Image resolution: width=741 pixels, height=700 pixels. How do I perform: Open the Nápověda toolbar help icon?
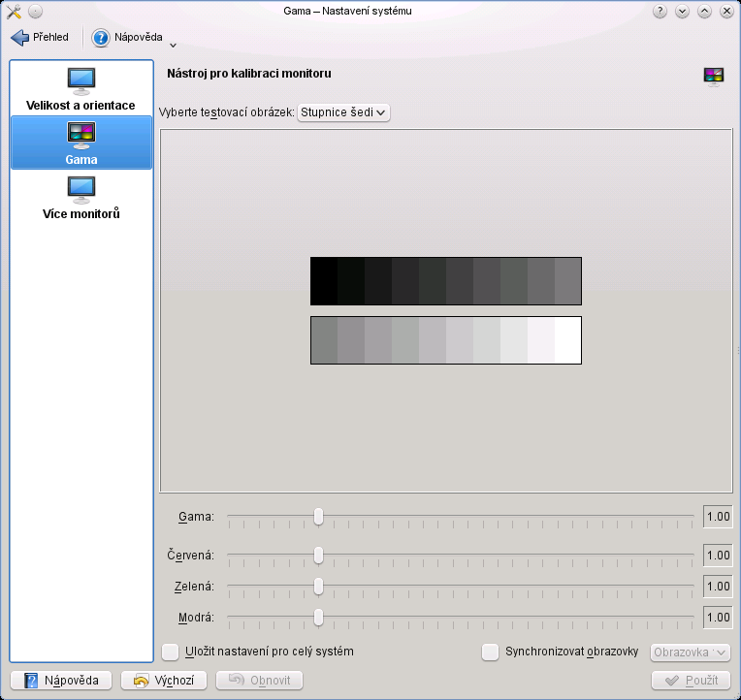click(x=100, y=38)
